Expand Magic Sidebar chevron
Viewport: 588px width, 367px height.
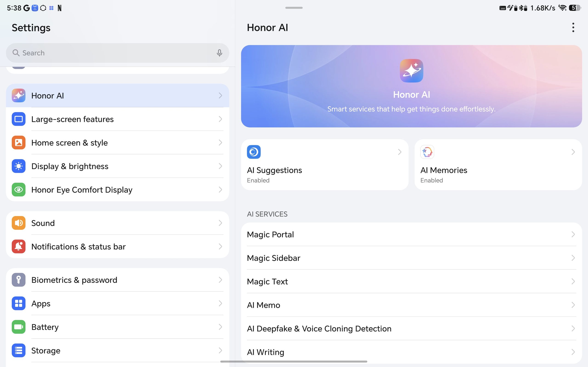tap(573, 258)
